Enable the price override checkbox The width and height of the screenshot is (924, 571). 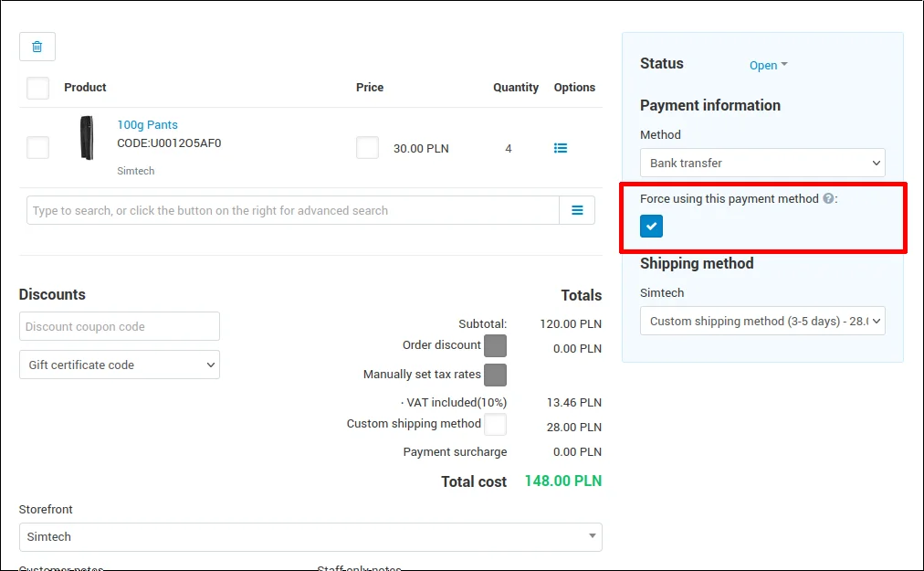(367, 148)
